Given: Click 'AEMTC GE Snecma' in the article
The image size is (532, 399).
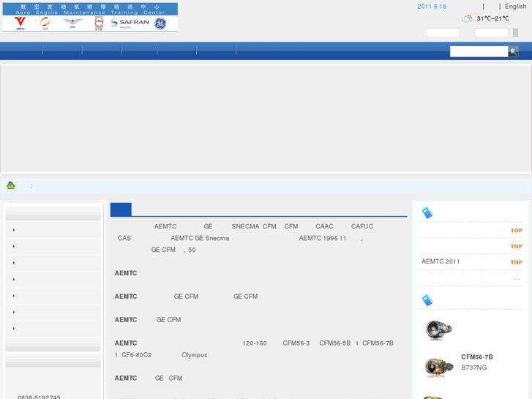Looking at the screenshot, I should (200, 238).
